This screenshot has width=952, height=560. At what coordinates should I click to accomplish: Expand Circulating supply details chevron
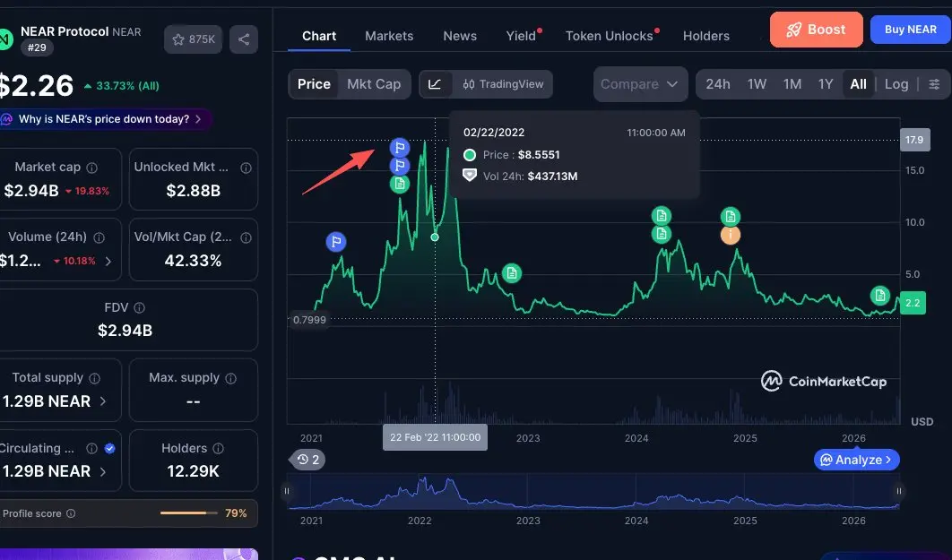pos(102,471)
